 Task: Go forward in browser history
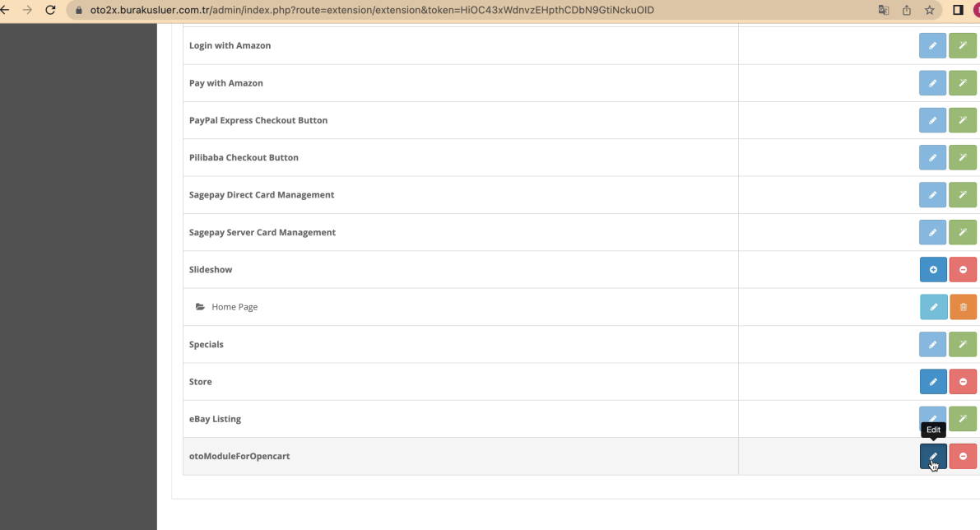click(27, 10)
